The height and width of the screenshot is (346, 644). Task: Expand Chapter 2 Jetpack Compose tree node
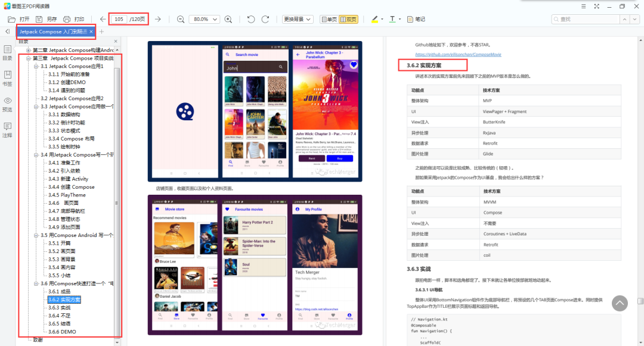coord(29,50)
